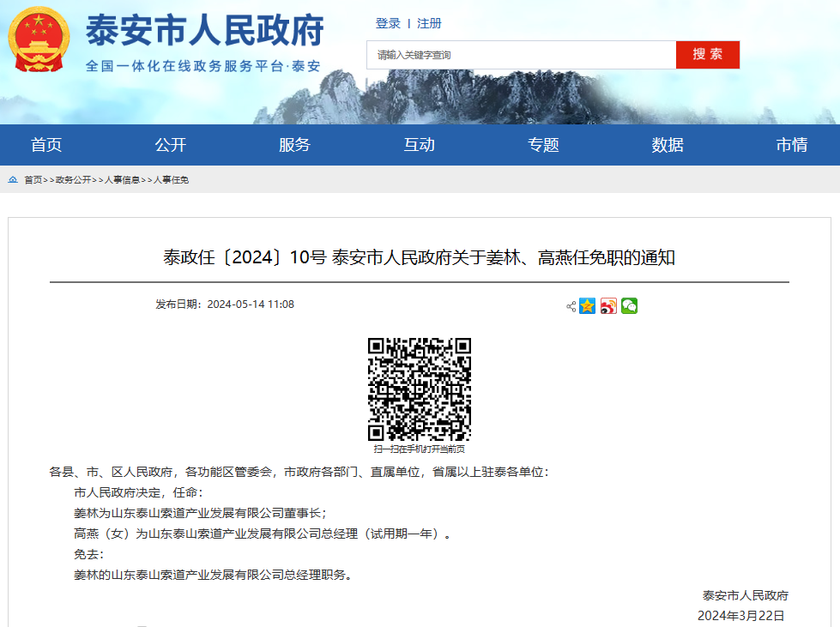Image resolution: width=840 pixels, height=627 pixels.
Task: Go to 人事任免 in breadcrumb
Action: pyautogui.click(x=171, y=180)
